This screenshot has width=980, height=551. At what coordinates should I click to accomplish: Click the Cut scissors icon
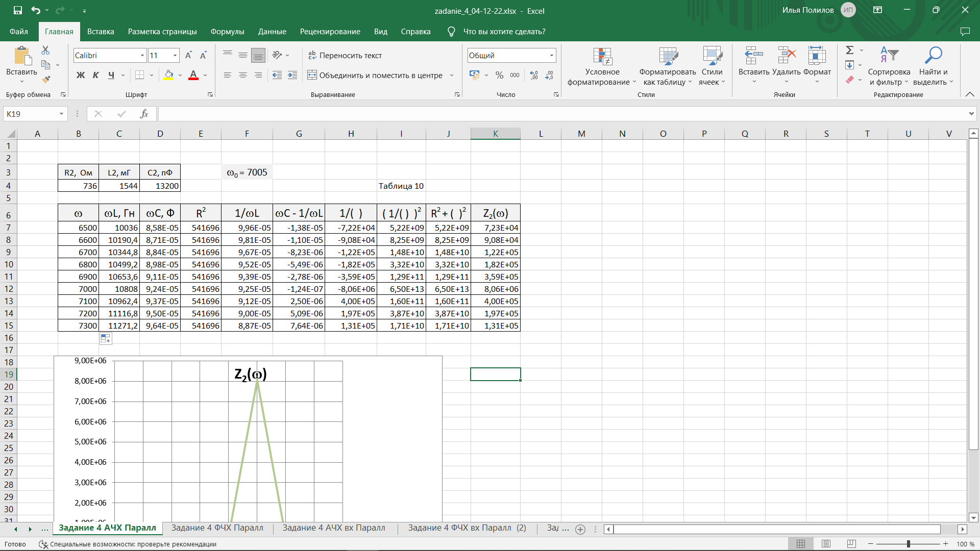(x=45, y=50)
